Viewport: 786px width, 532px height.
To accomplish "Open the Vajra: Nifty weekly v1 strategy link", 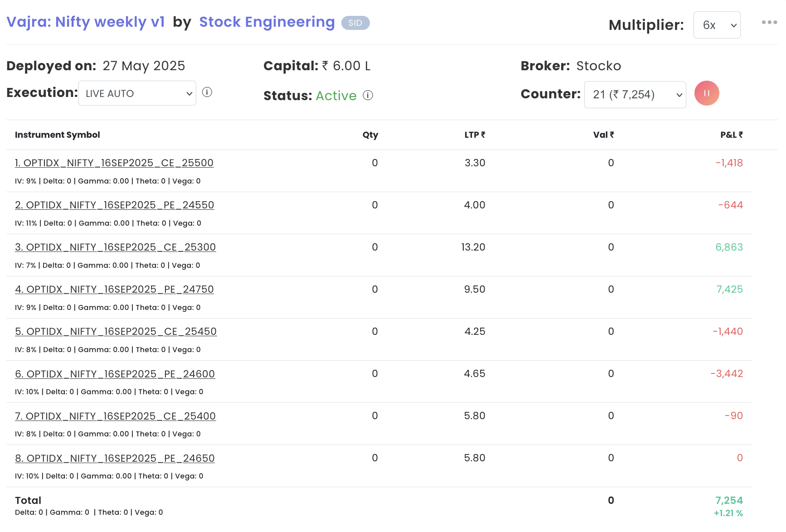I will [85, 22].
